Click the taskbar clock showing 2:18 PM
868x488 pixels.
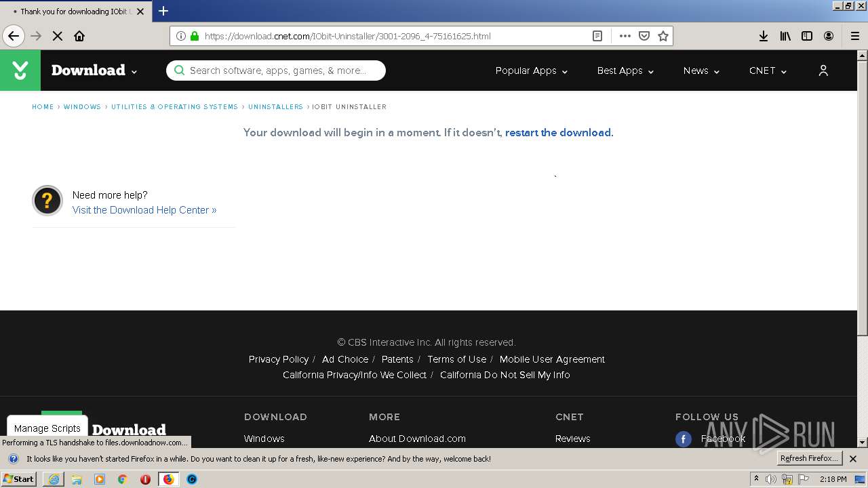[833, 479]
